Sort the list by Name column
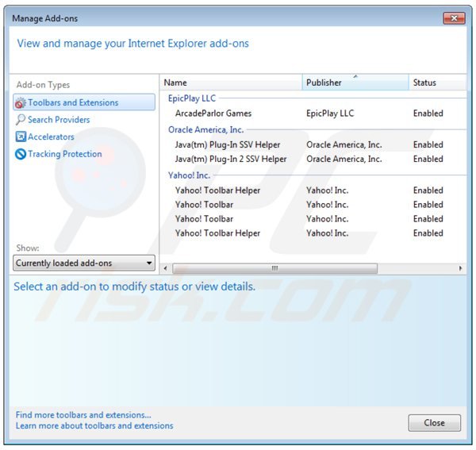 231,83
